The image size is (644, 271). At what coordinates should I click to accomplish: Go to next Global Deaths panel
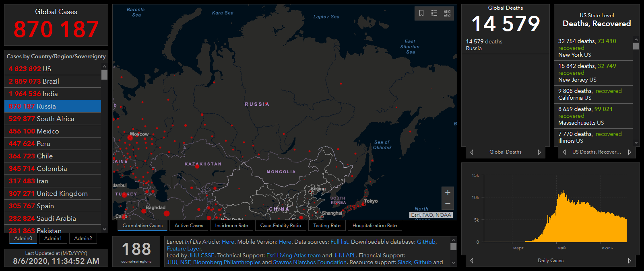[x=539, y=152]
